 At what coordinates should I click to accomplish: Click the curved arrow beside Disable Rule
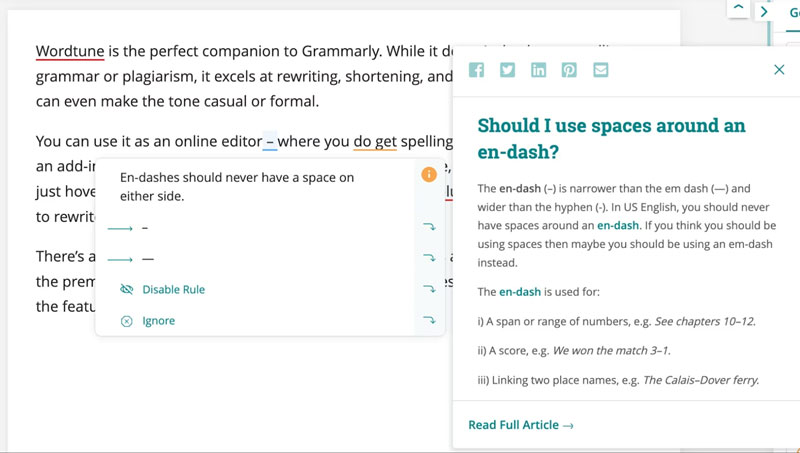point(429,289)
